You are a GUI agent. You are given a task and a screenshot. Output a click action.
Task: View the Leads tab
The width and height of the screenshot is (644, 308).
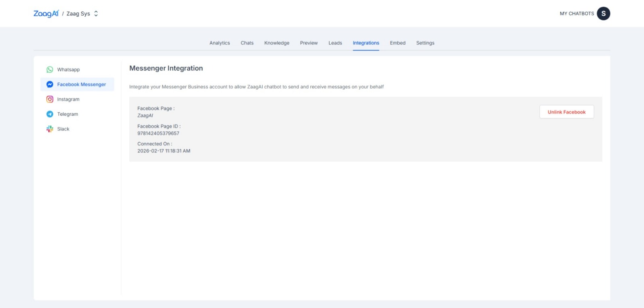coord(335,43)
